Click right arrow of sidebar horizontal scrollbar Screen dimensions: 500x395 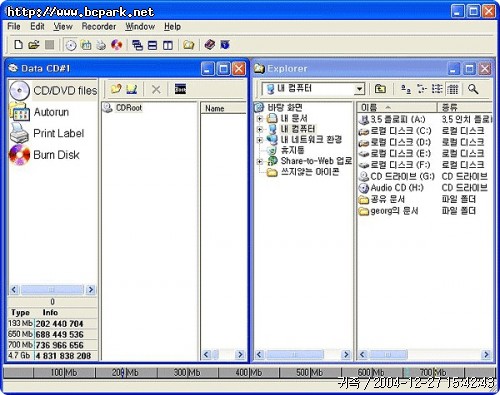click(x=90, y=290)
